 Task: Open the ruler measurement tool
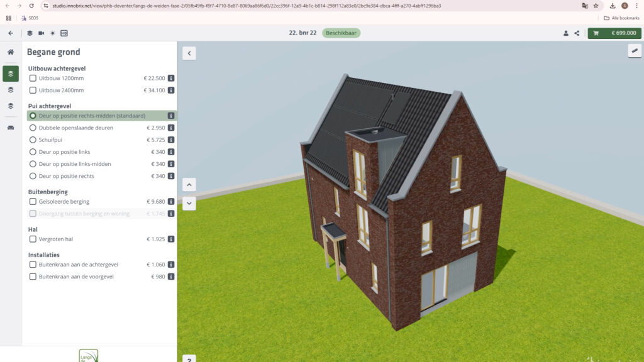(634, 51)
